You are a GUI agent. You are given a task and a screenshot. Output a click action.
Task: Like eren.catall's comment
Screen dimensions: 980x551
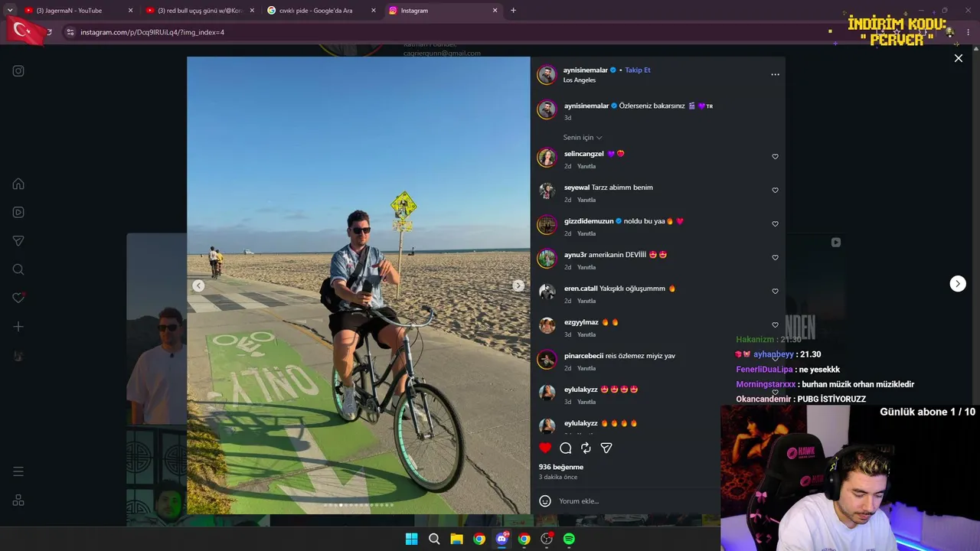(775, 292)
